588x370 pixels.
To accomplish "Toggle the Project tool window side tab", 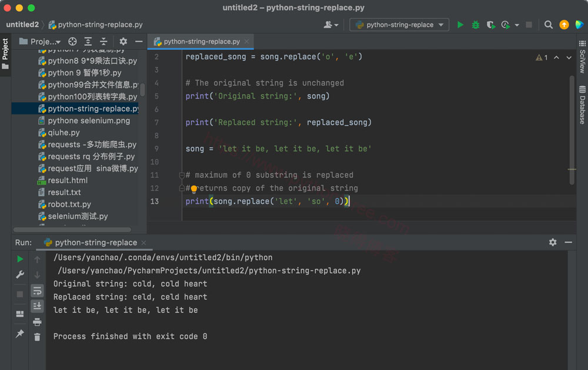I will click(x=5, y=54).
